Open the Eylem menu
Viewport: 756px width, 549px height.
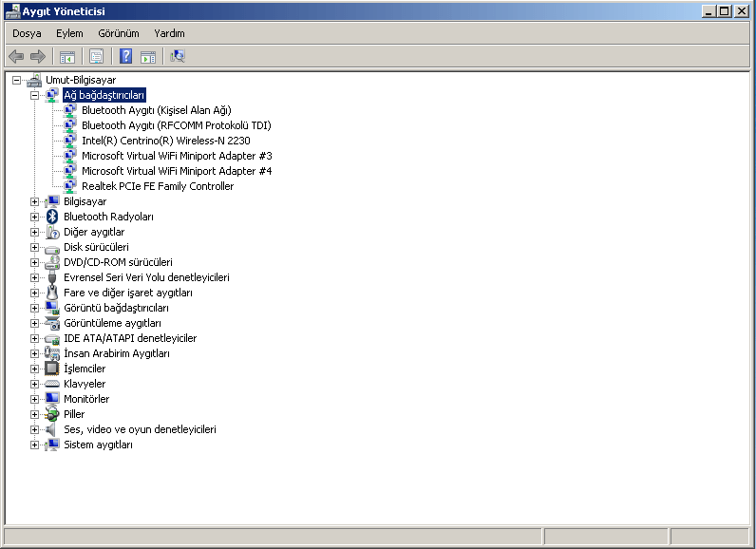69,33
